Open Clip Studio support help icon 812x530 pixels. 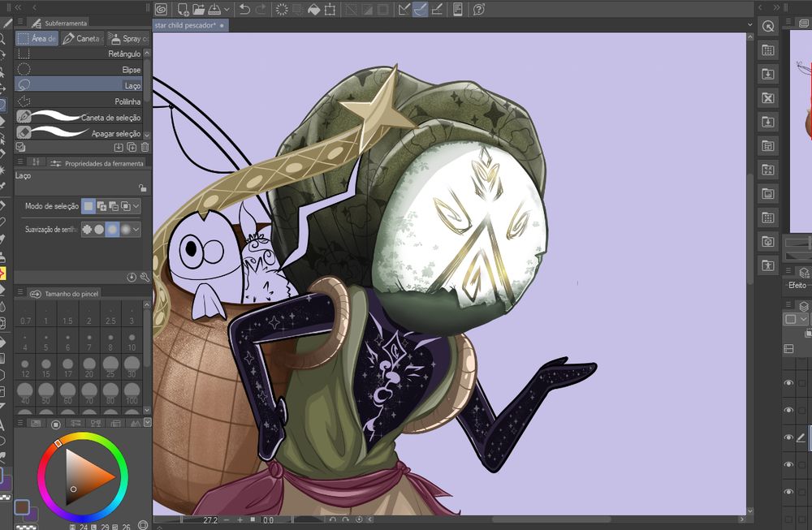479,9
